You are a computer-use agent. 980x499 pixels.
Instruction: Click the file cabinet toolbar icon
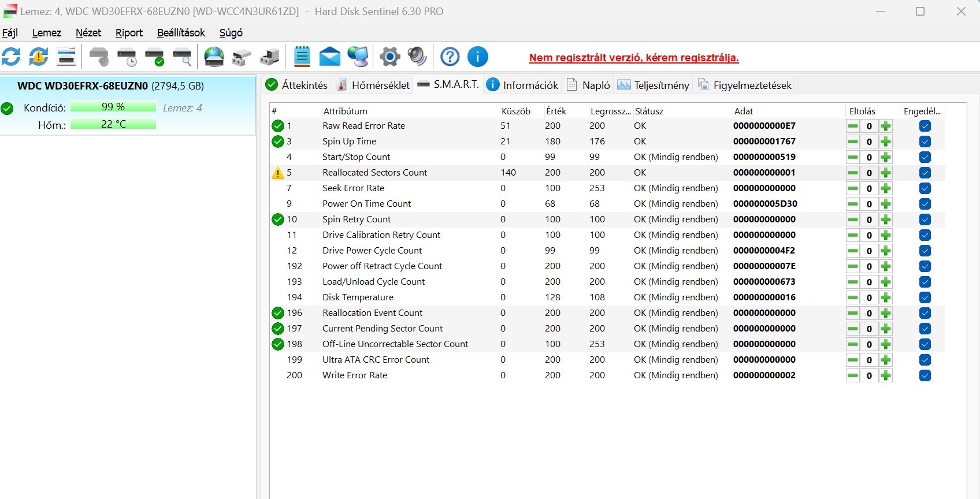coord(269,57)
